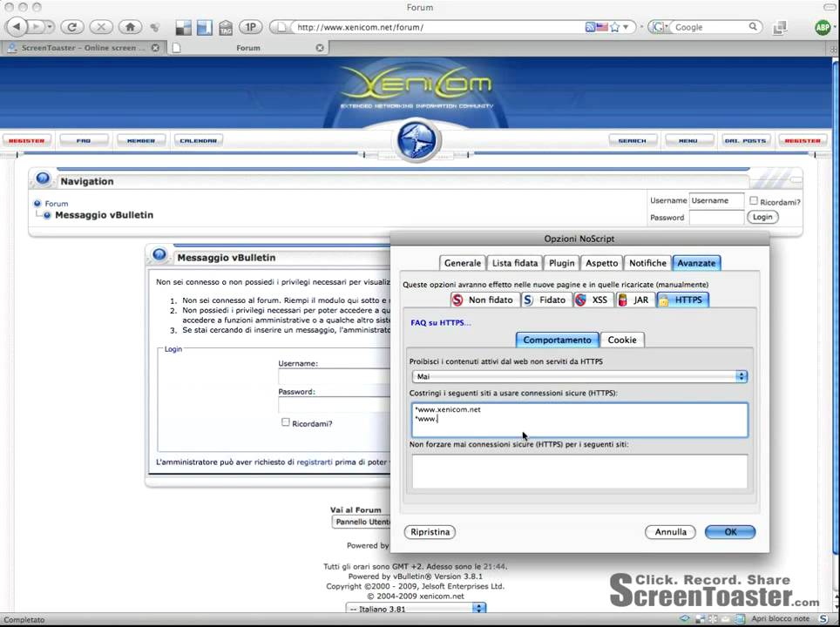
Task: Click the Adblock Plus ABP icon
Action: tap(823, 27)
